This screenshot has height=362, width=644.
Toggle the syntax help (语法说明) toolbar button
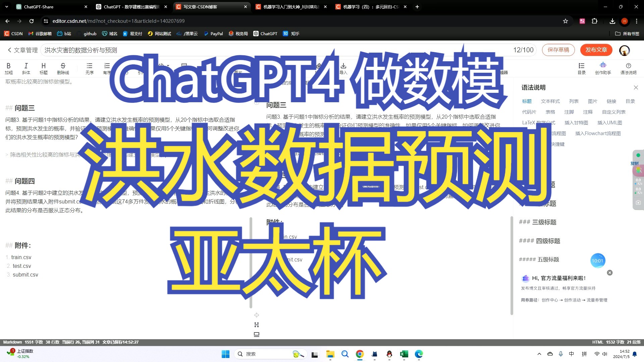(628, 68)
